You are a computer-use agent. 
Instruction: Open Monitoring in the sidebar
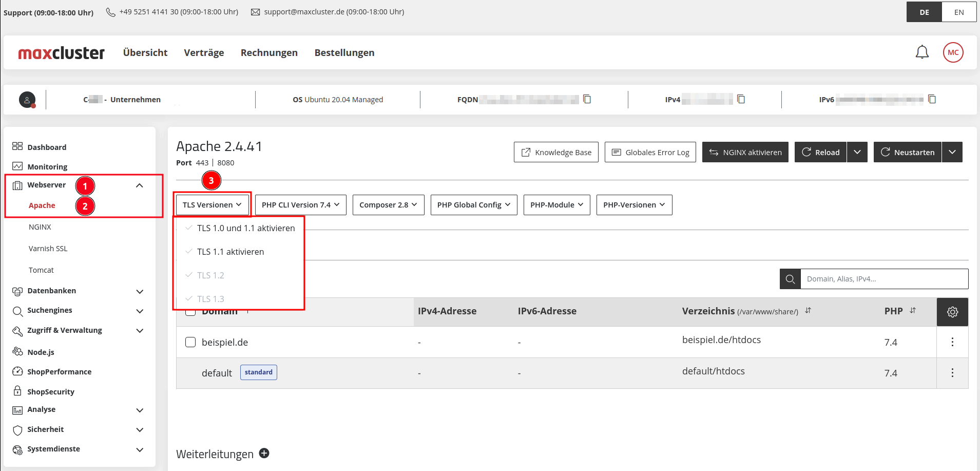[x=47, y=166]
